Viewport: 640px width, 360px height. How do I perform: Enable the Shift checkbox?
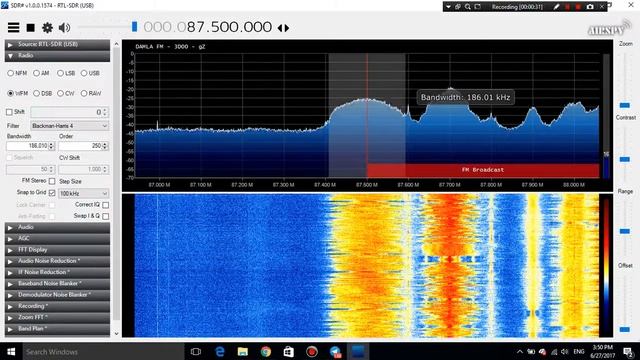[9, 112]
